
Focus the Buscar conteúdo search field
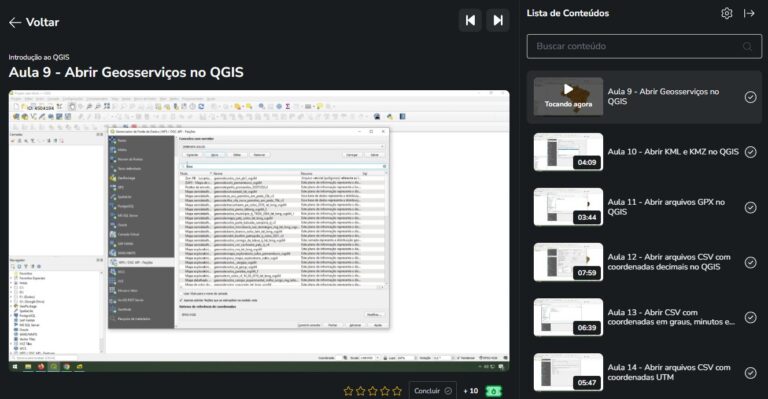tap(644, 46)
